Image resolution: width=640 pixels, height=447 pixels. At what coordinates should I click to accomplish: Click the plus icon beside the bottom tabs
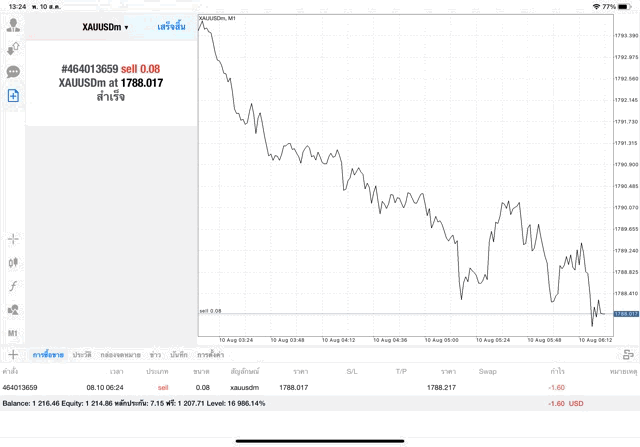[13, 355]
